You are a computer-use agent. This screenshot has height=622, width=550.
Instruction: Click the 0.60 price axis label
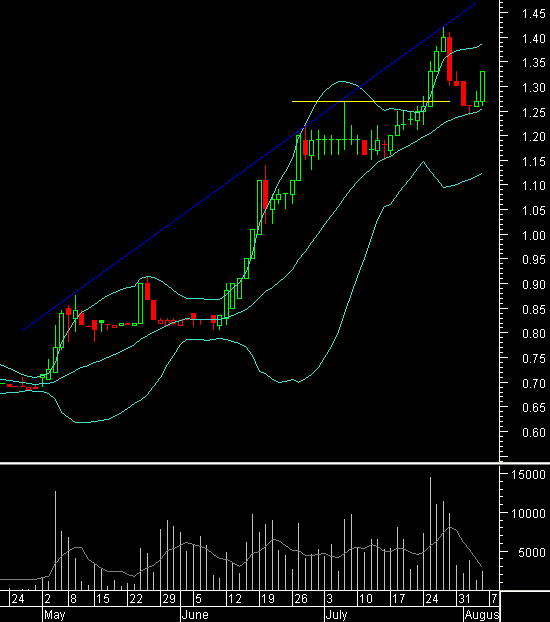534,432
